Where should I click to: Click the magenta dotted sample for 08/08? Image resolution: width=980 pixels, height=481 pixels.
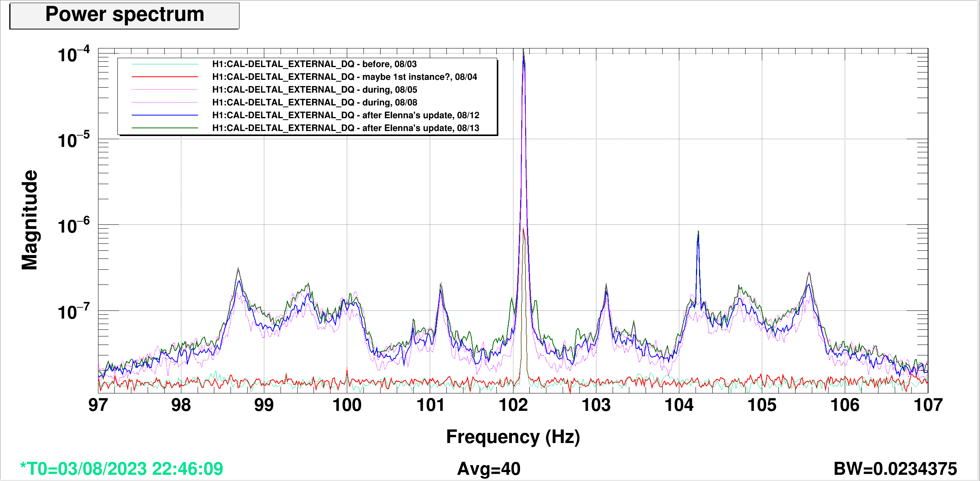(x=165, y=102)
